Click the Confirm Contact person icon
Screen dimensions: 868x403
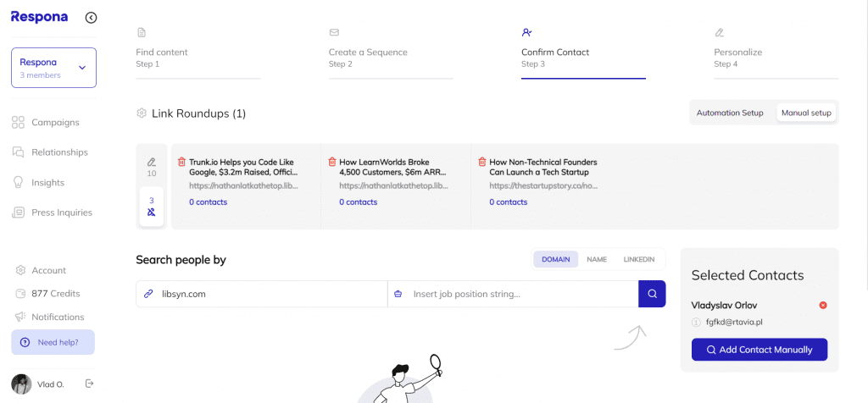pyautogui.click(x=527, y=33)
